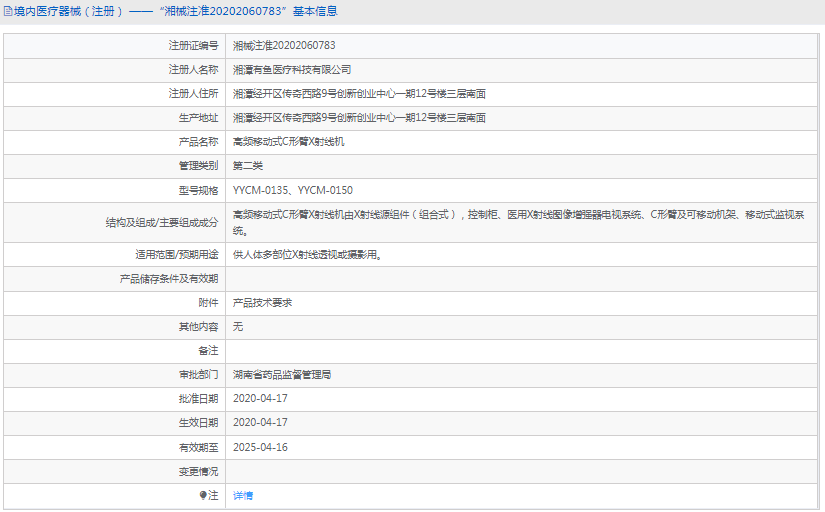Click expiry date value 2025-04-16

(260, 447)
